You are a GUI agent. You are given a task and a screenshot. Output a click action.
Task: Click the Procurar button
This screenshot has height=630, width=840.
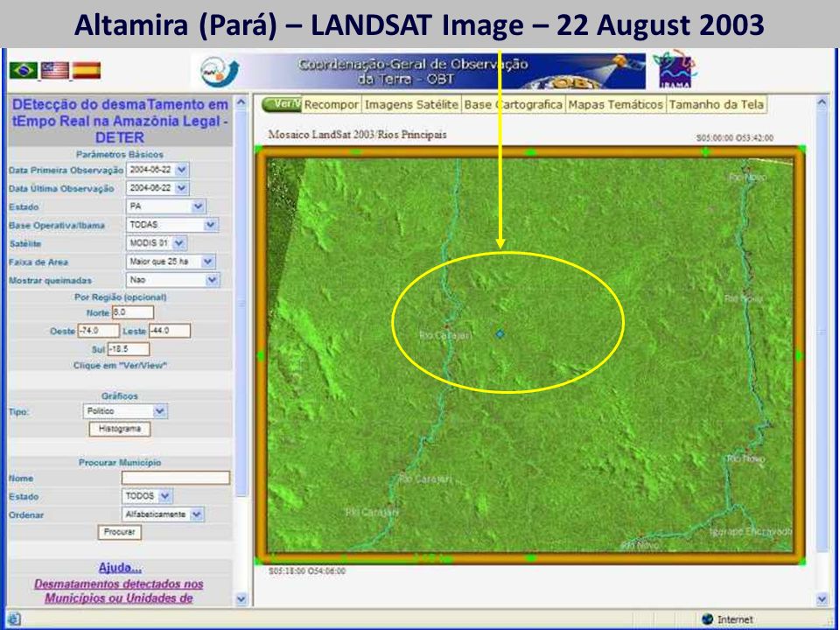(120, 532)
